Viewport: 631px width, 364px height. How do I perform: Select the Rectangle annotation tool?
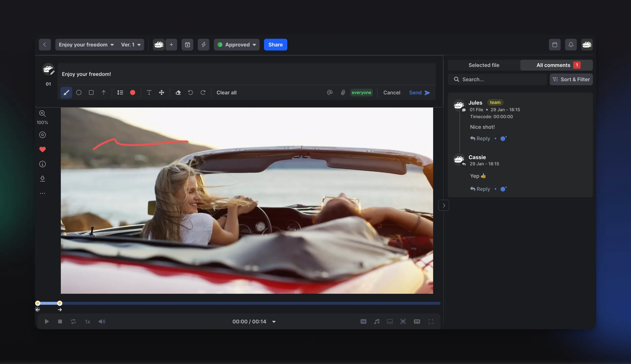(91, 93)
